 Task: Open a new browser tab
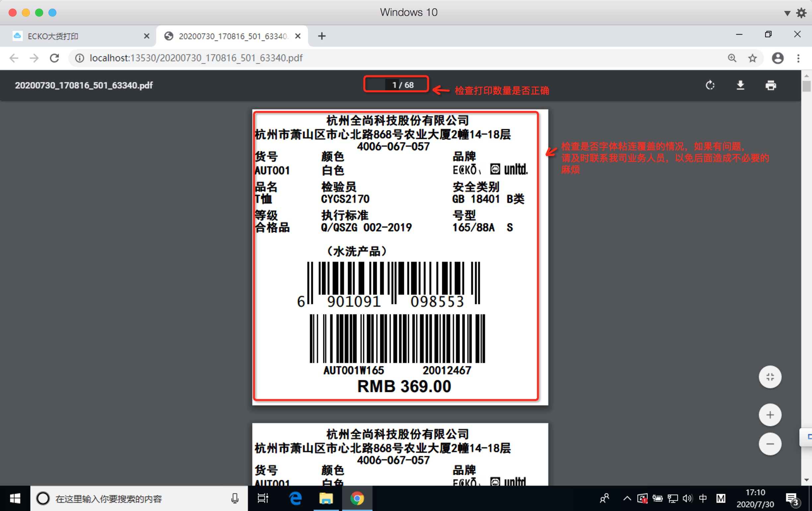tap(322, 36)
